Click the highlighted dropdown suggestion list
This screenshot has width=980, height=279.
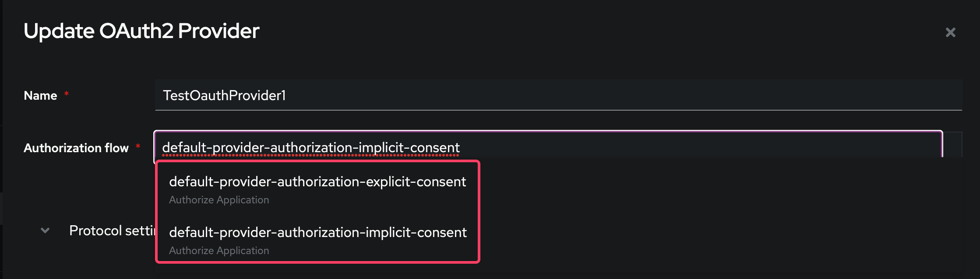click(x=317, y=214)
